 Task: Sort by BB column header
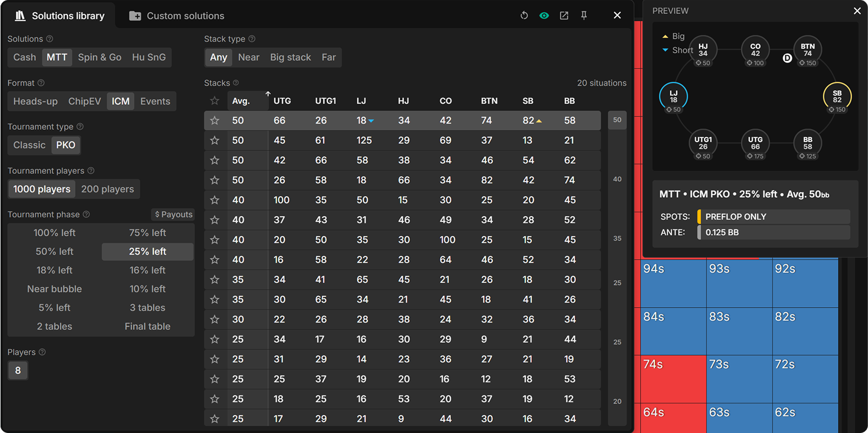569,101
